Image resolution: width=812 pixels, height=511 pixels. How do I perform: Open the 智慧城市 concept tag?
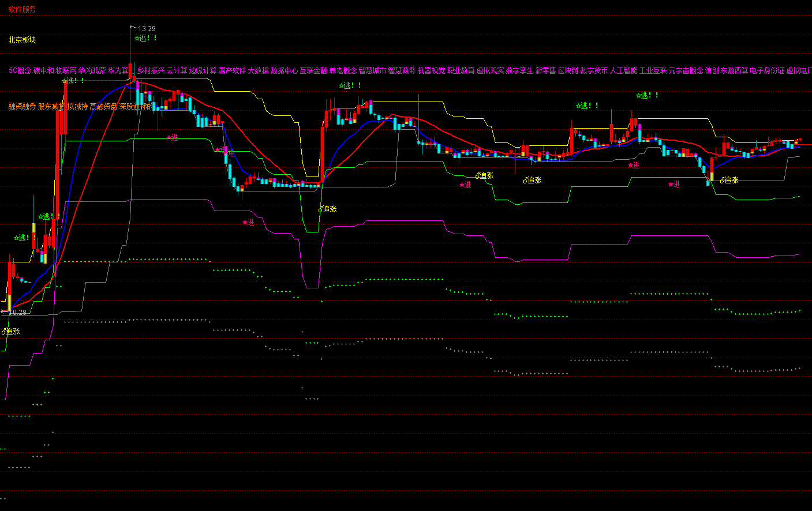(373, 70)
